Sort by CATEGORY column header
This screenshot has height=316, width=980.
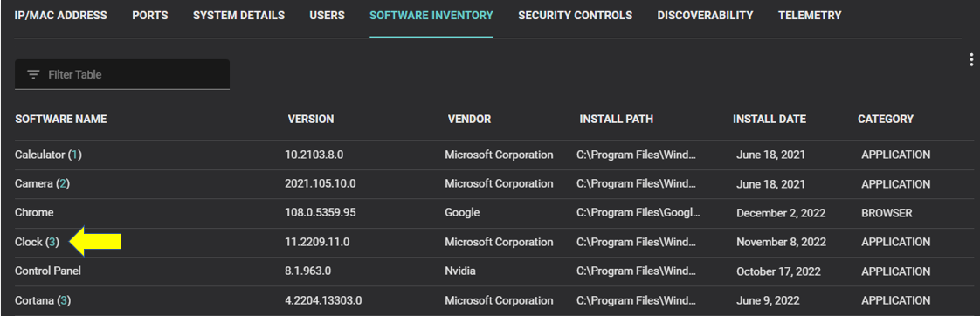tap(886, 119)
